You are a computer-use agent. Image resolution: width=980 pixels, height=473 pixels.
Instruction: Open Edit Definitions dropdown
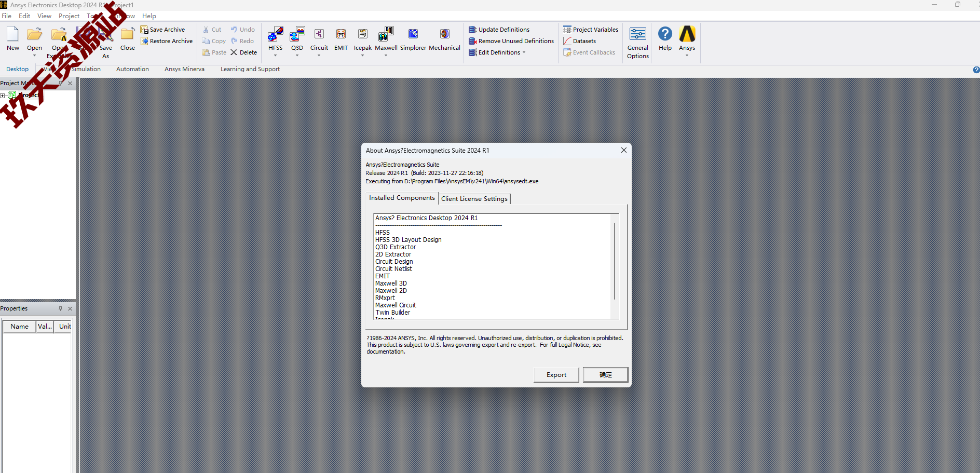pyautogui.click(x=497, y=52)
